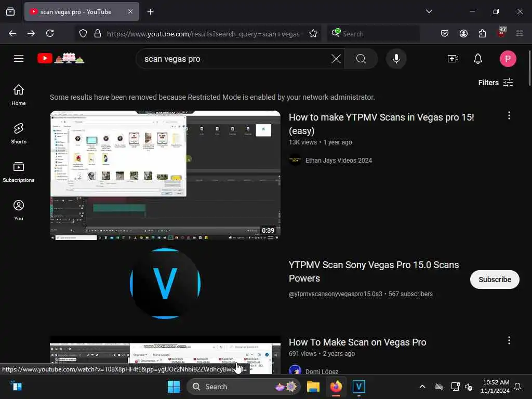
Task: Subscribe to YTPMV Scan Sony Vegas channel
Action: (x=495, y=280)
